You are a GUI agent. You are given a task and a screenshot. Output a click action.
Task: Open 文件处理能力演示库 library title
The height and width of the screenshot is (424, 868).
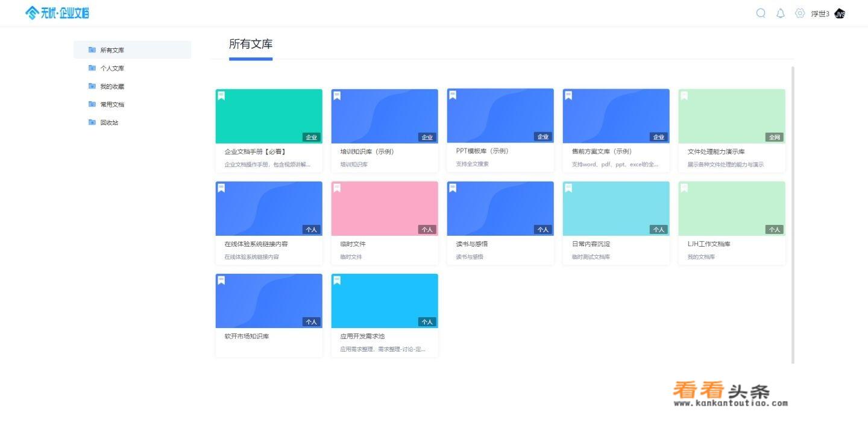[716, 151]
